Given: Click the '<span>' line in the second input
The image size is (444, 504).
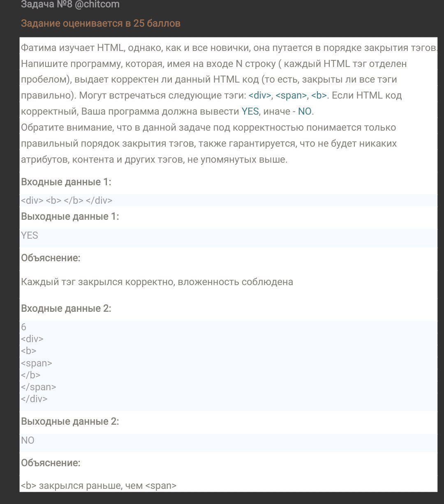Looking at the screenshot, I should point(37,363).
